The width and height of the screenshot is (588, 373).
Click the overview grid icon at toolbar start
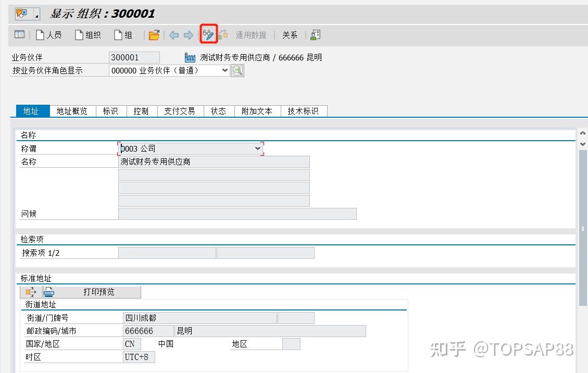coord(19,34)
